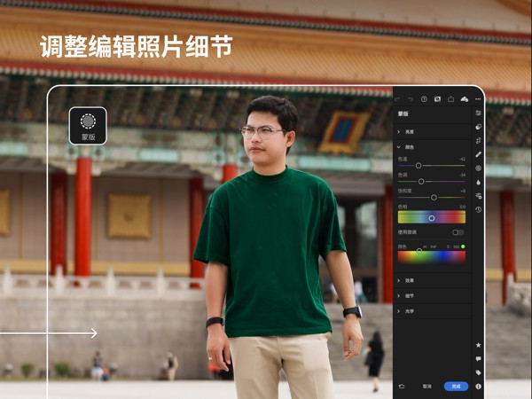The width and height of the screenshot is (532, 399).
Task: Expand the 亮度 section
Action: click(434, 131)
